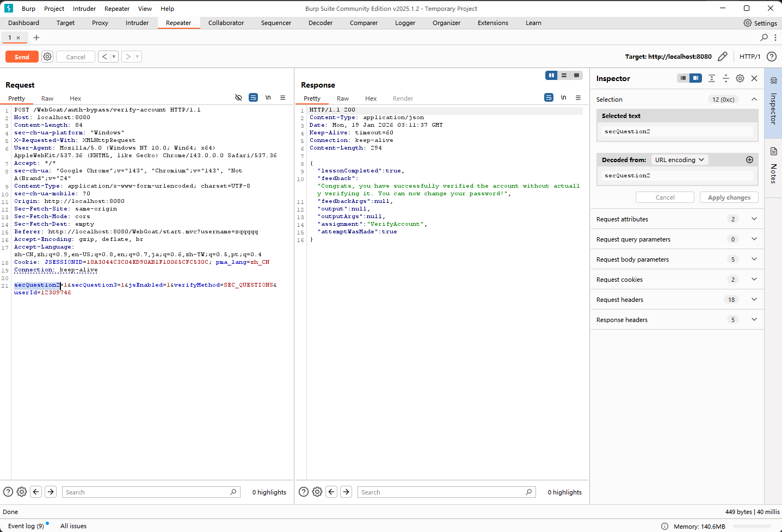The height and width of the screenshot is (532, 782).
Task: Hide non-printable characters with the crossed-eye icon in Request
Action: coord(238,98)
